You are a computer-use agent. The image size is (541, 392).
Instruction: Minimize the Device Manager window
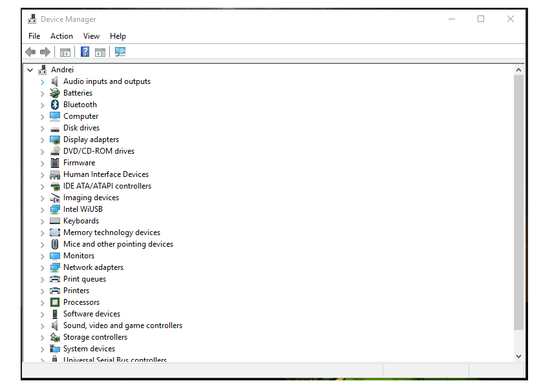click(x=452, y=19)
